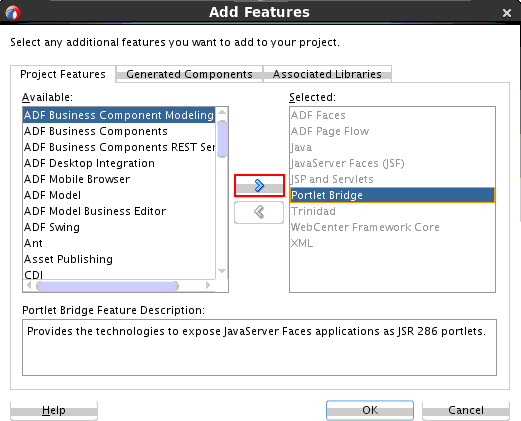The width and height of the screenshot is (521, 421).
Task: Click Available list horizontal scrollbar thumb
Action: pos(107,286)
